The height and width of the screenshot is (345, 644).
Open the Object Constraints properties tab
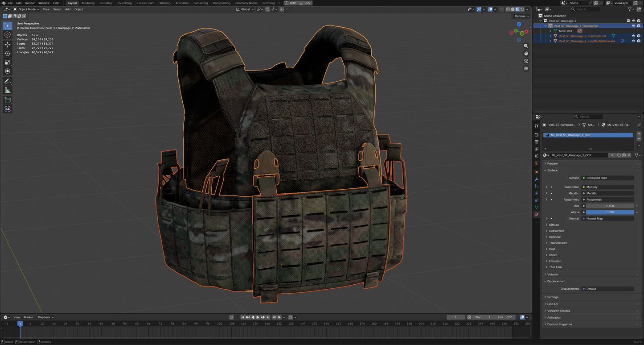537,200
